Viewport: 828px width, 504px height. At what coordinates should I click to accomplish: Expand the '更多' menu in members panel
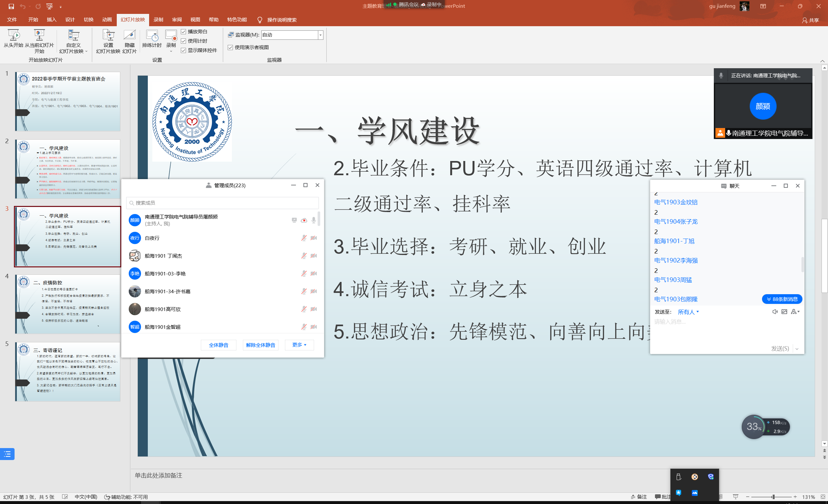coord(299,345)
